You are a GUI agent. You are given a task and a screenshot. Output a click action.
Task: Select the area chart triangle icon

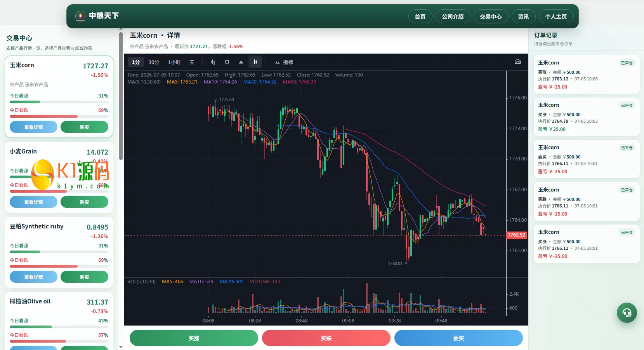click(x=241, y=62)
